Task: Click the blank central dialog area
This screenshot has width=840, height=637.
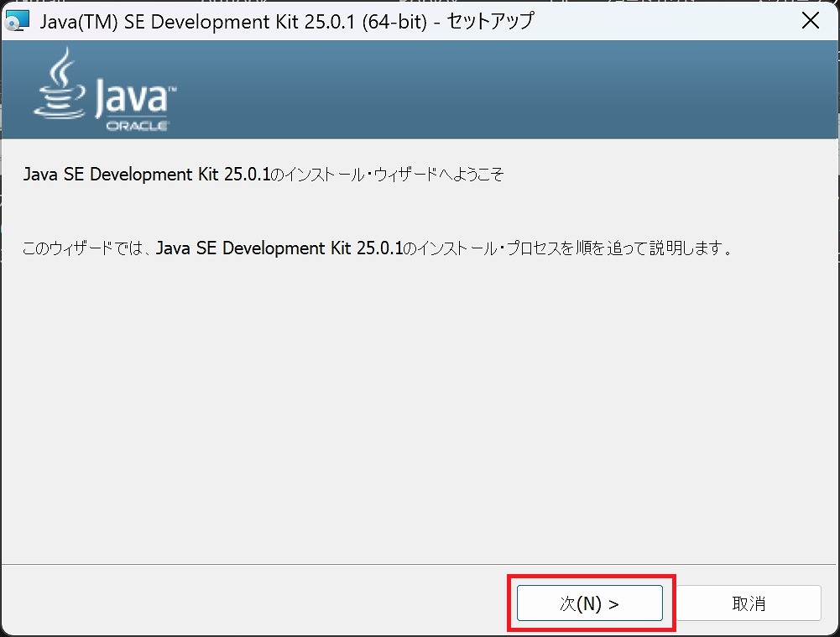Action: (x=420, y=403)
